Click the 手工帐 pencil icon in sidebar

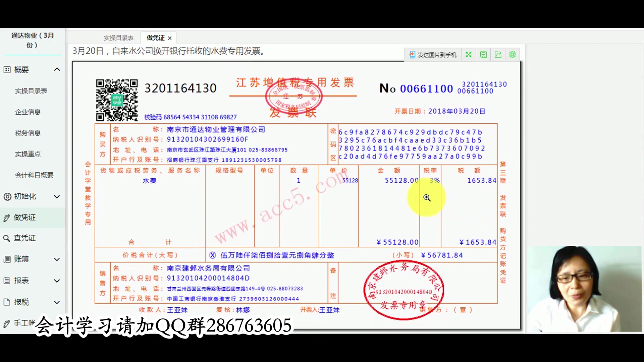7,323
